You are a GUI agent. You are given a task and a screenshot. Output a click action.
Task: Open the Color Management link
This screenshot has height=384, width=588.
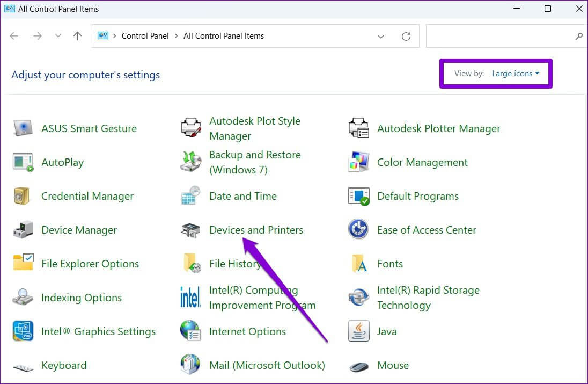coord(422,162)
